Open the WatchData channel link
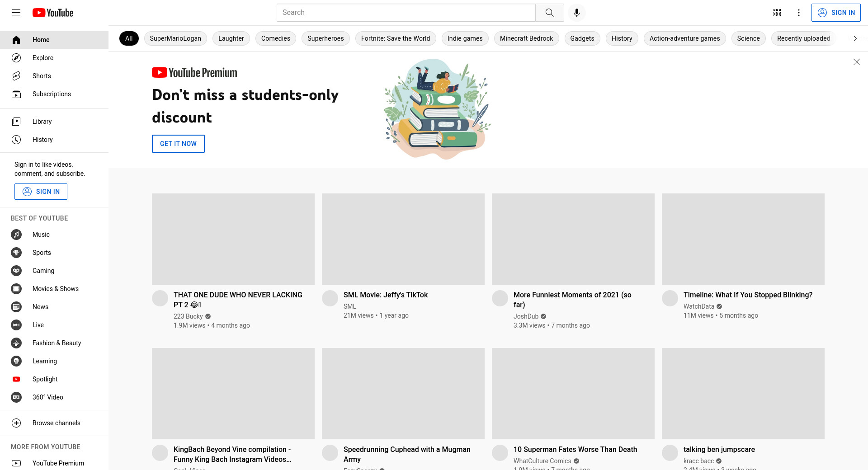This screenshot has width=868, height=470. pyautogui.click(x=699, y=306)
